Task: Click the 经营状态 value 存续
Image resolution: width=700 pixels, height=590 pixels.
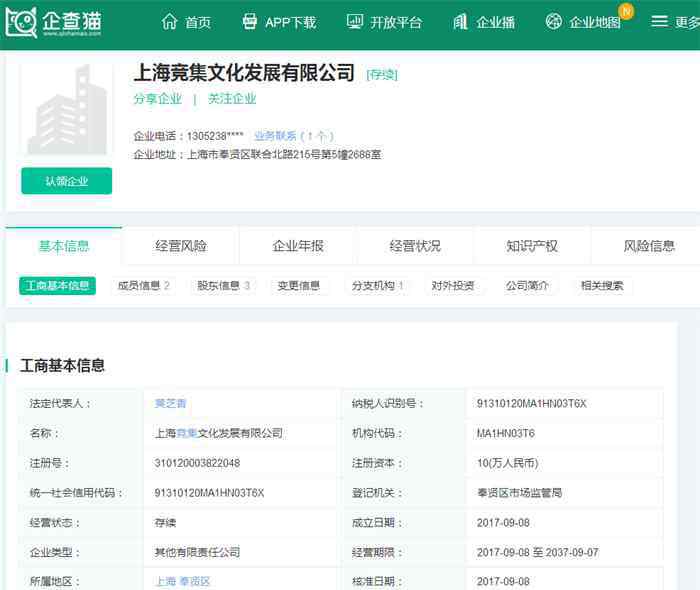Action: (165, 523)
